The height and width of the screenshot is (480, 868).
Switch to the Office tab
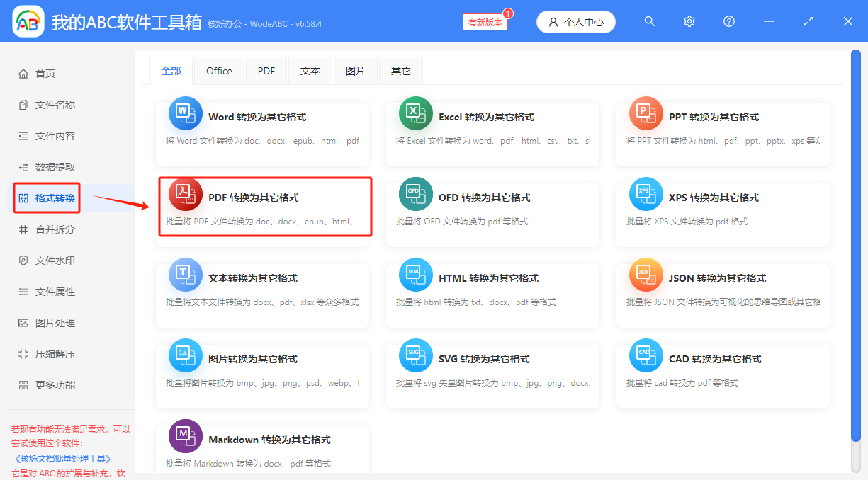[218, 70]
